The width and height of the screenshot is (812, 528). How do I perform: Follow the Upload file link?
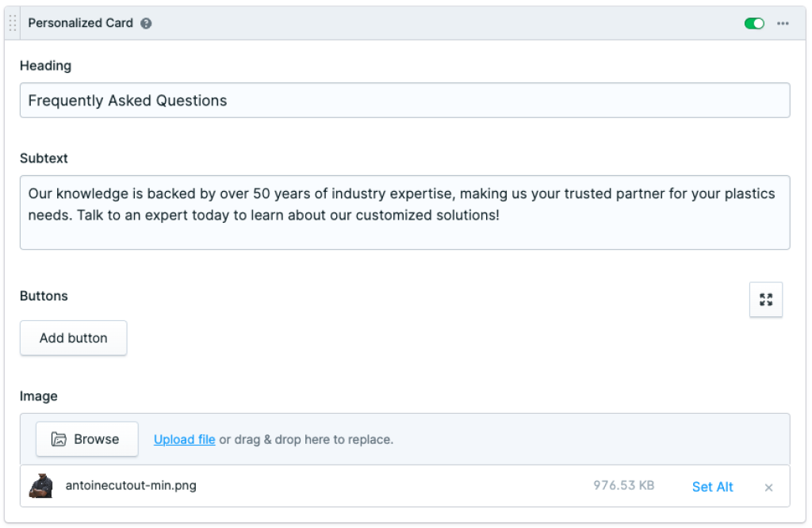click(x=184, y=439)
